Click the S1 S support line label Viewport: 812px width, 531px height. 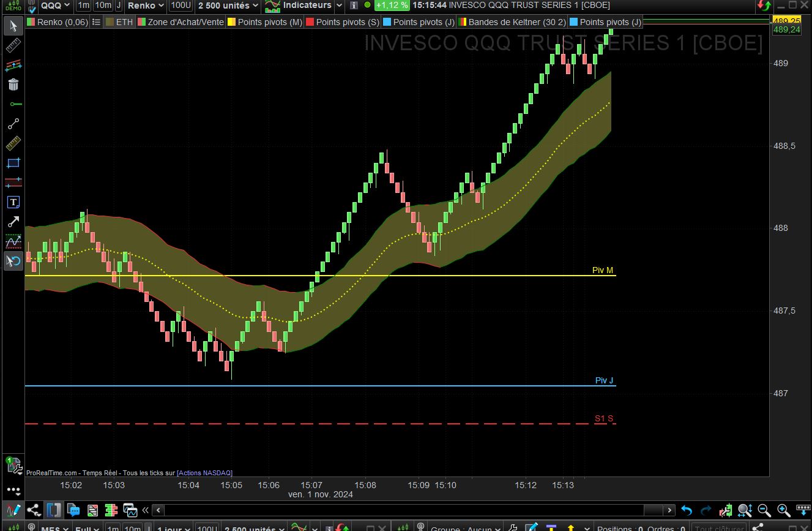tap(604, 418)
